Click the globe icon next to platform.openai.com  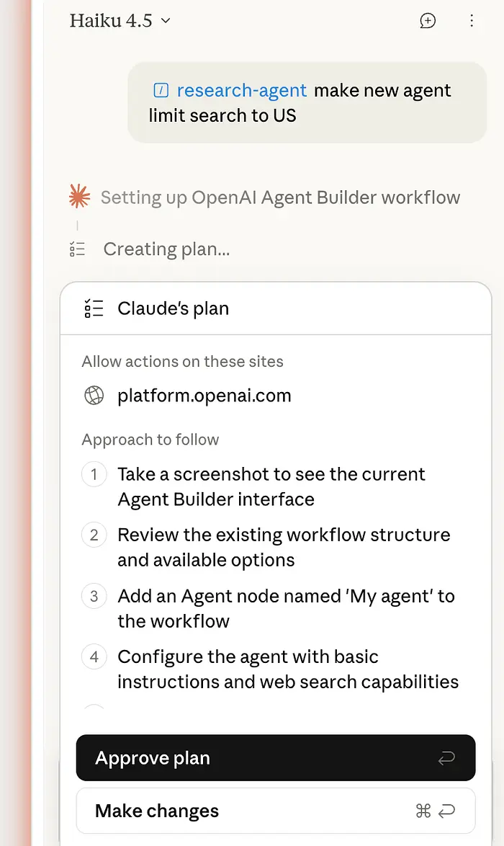click(94, 396)
